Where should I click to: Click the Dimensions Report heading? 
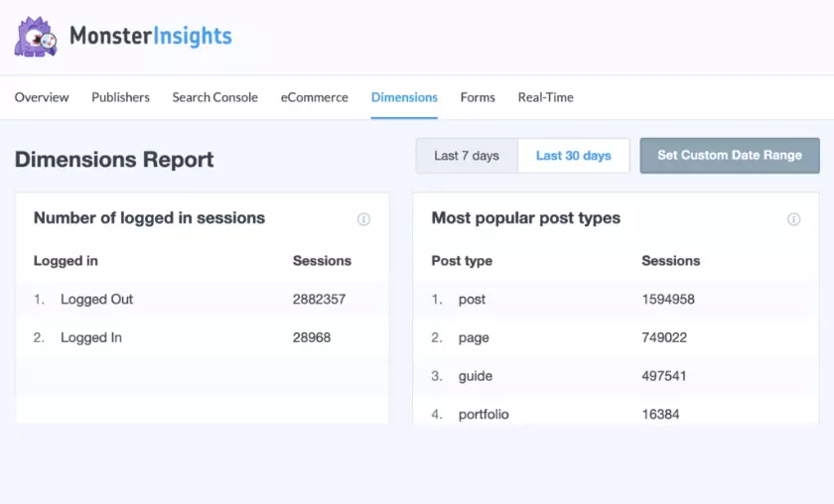114,160
